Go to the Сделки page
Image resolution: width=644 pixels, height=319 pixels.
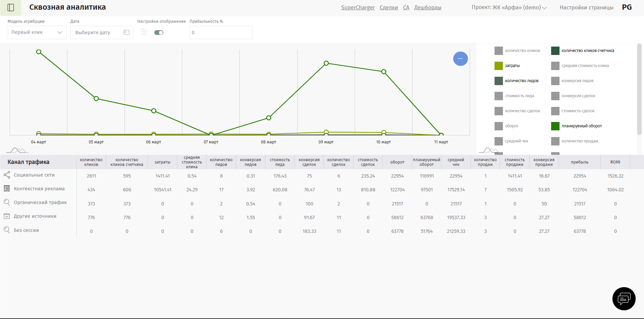[389, 7]
